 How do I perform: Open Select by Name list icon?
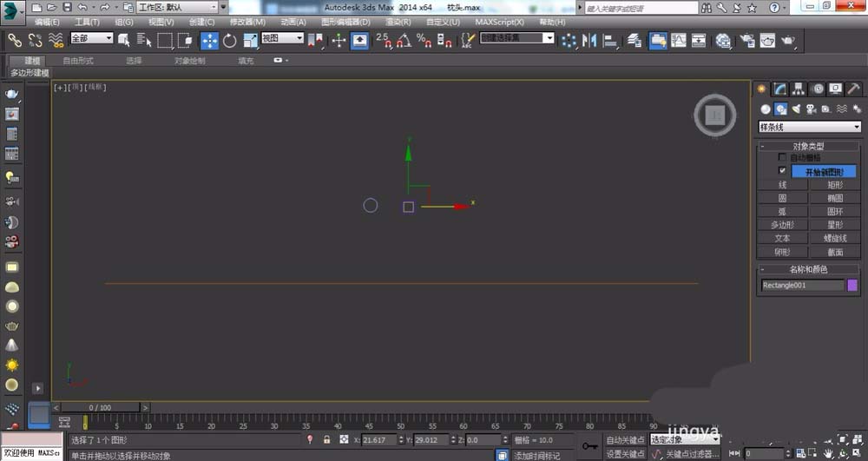[x=144, y=40]
